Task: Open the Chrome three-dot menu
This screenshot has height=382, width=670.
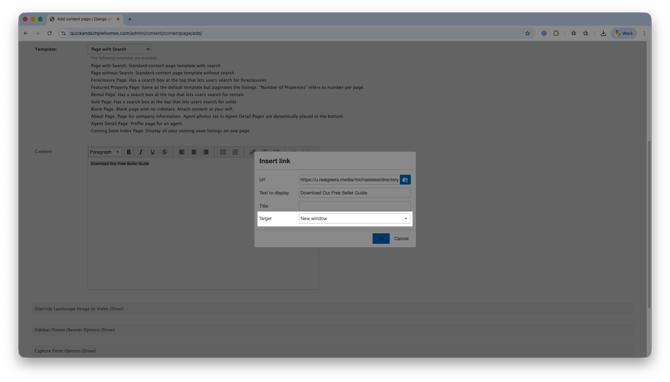Action: 644,33
